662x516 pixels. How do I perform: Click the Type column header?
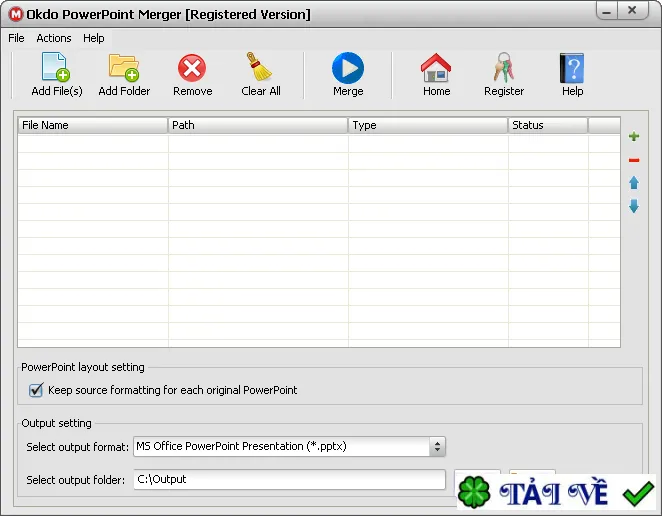pyautogui.click(x=428, y=125)
